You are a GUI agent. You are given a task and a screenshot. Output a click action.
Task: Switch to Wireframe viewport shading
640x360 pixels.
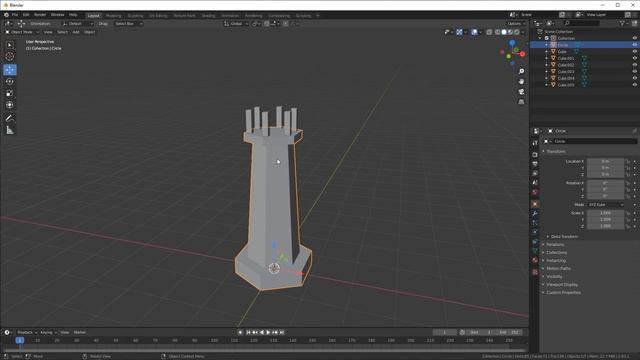(498, 32)
